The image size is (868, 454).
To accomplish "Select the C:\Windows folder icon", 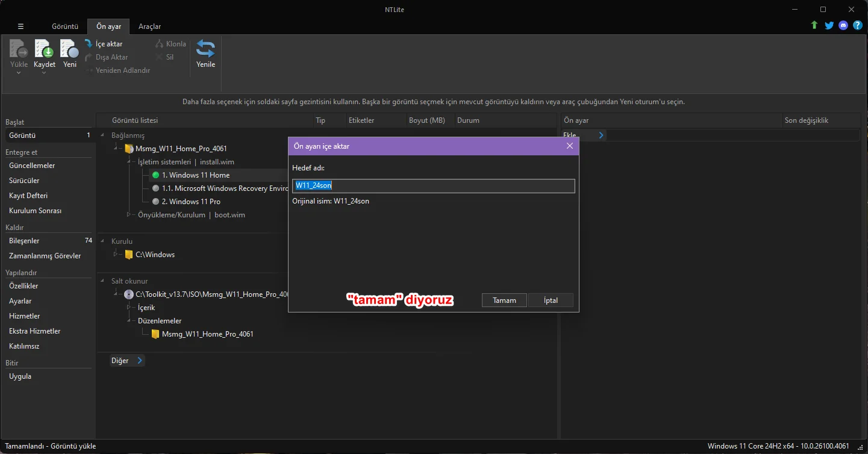I will click(129, 255).
